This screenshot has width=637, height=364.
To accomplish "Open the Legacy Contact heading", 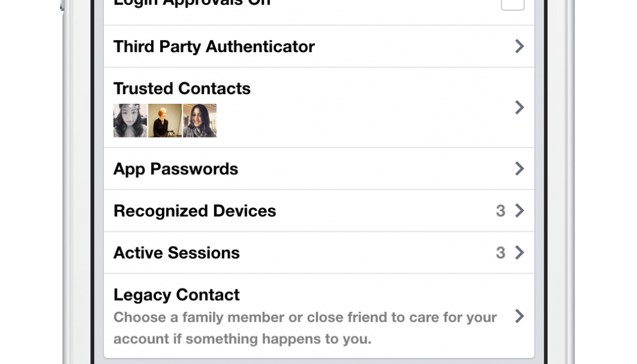I will [x=177, y=295].
